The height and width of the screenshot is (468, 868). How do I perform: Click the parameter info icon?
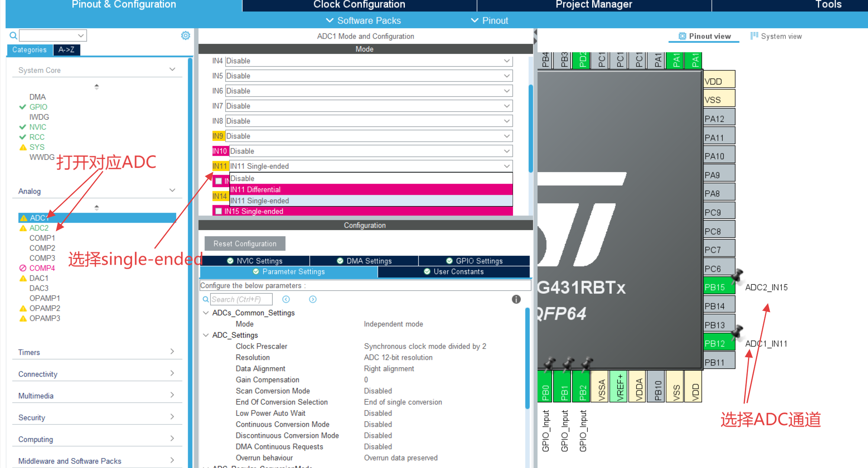[516, 299]
